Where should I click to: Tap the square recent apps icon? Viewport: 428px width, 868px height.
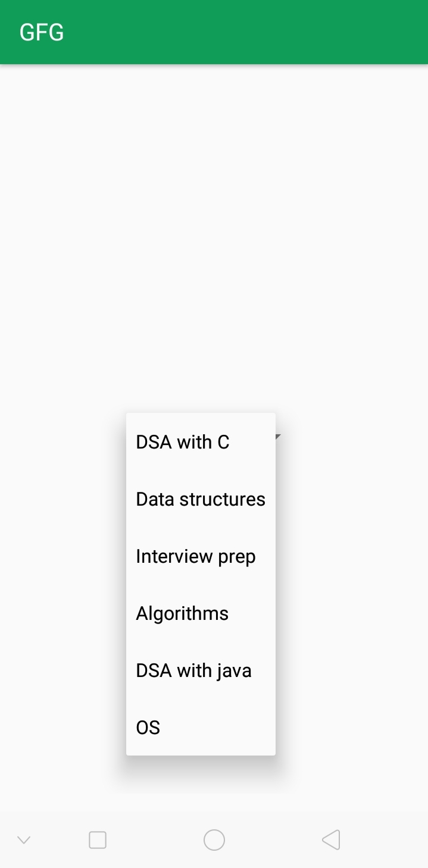(x=97, y=839)
